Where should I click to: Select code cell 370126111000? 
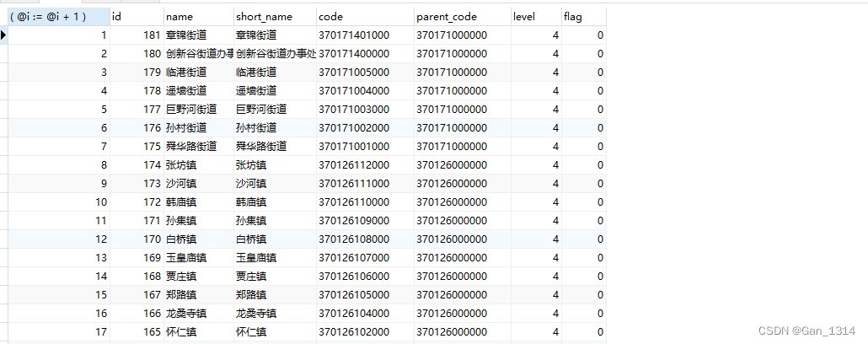click(366, 183)
